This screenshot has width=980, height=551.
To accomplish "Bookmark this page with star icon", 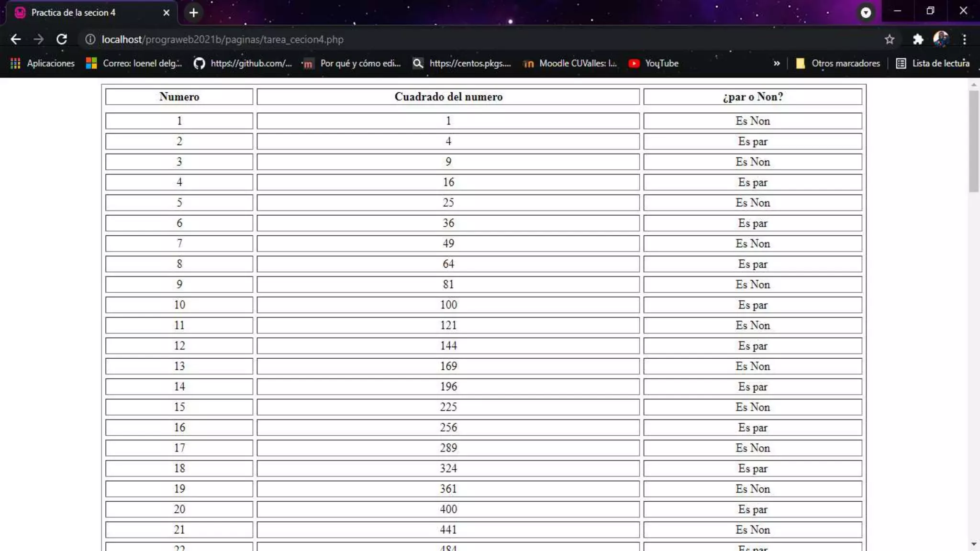I will 889,39.
